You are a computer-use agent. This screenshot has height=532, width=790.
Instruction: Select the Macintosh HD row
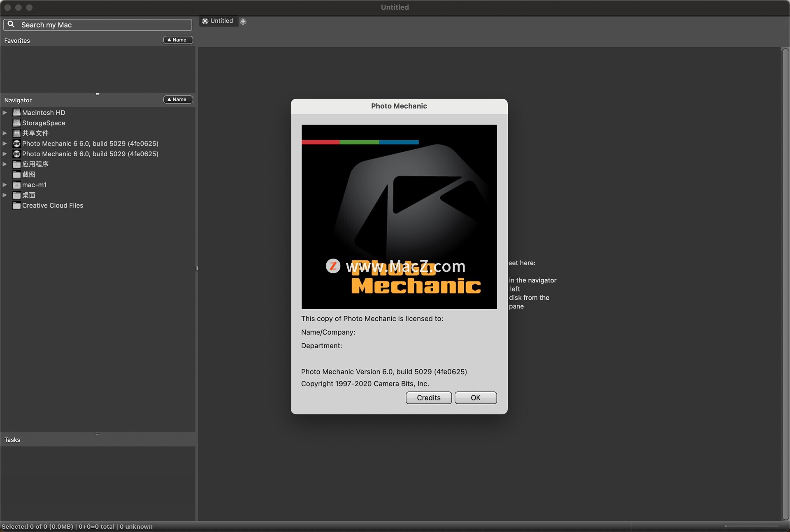click(98, 112)
